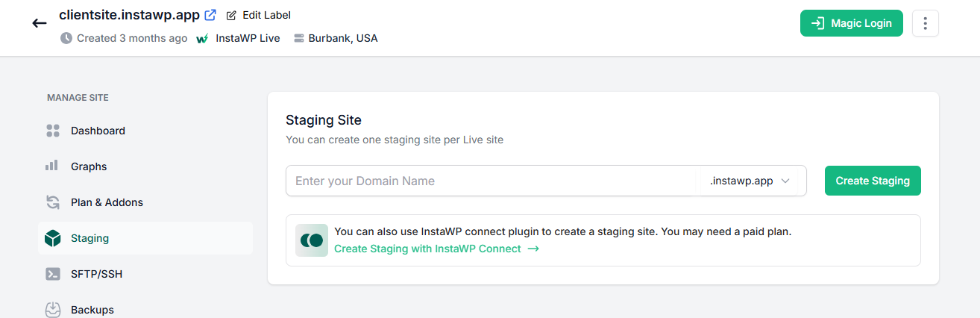The height and width of the screenshot is (318, 980).
Task: Click the Edit Label link
Action: [266, 15]
